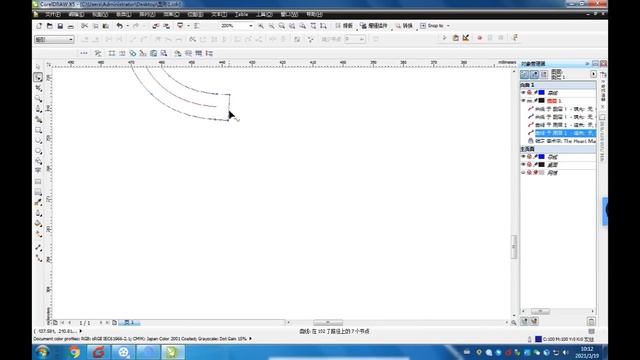Open the selection mode dropdown in property bar
This screenshot has width=640, height=360.
click(71, 40)
